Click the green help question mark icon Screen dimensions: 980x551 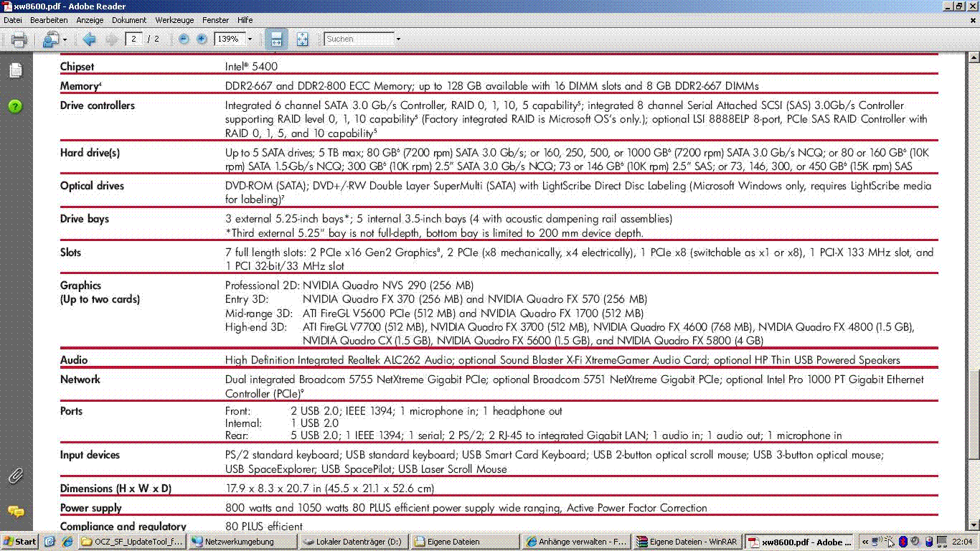pos(16,106)
